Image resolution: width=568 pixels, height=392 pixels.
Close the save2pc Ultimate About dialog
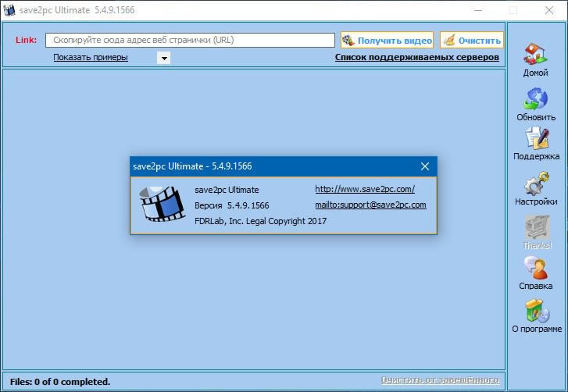(425, 166)
